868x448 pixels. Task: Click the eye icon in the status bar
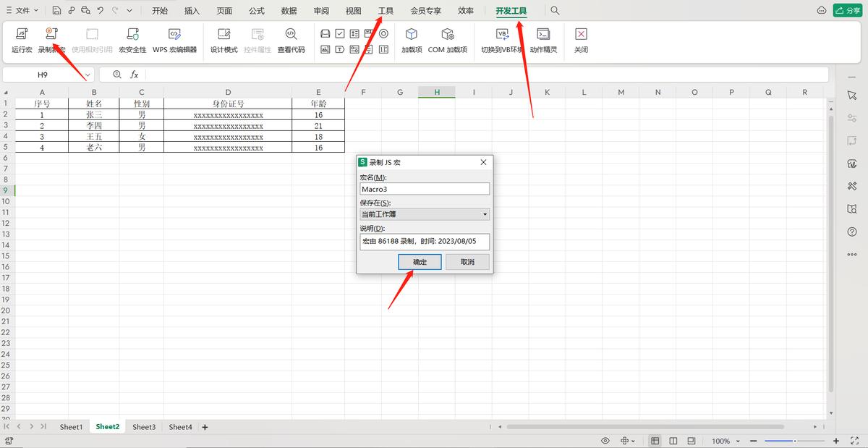coord(605,441)
